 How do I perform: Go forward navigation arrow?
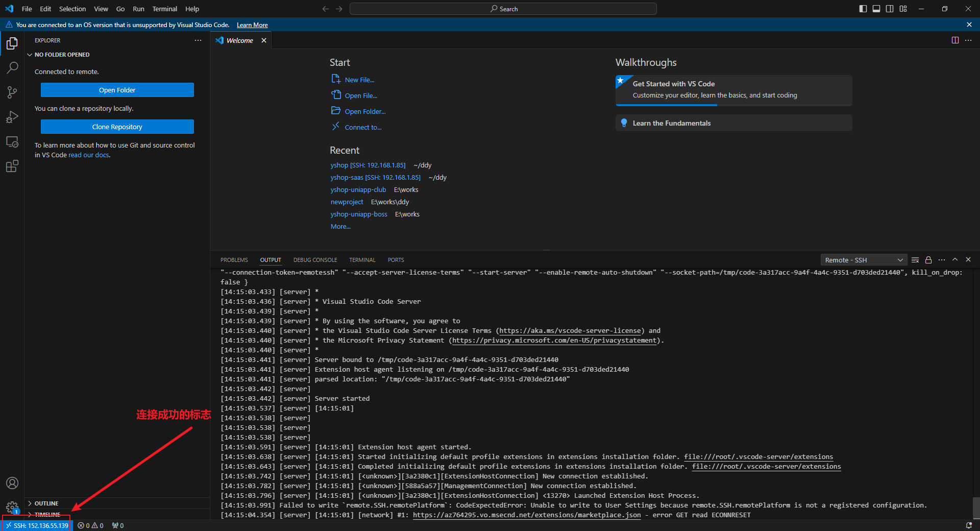point(339,9)
